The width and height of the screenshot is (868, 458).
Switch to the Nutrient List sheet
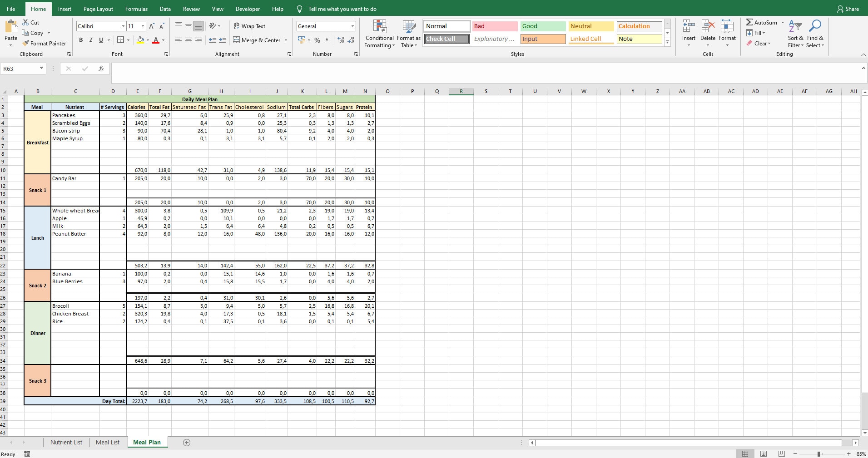[66, 442]
